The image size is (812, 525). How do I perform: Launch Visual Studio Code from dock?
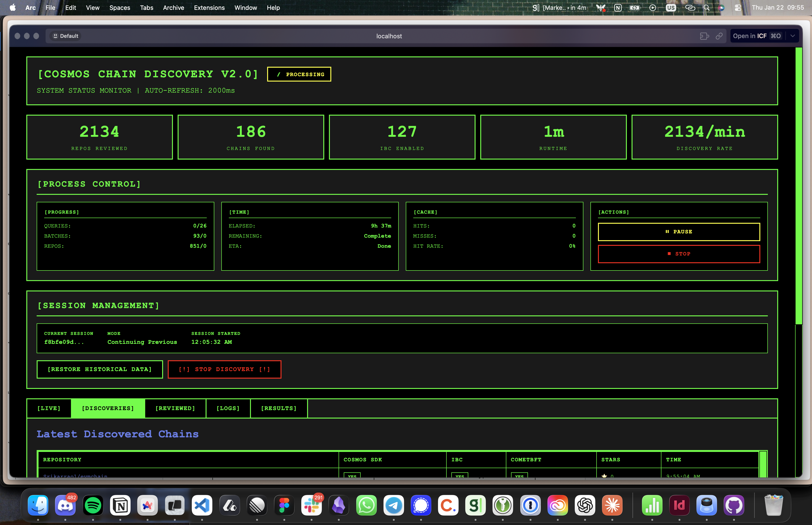(x=202, y=505)
